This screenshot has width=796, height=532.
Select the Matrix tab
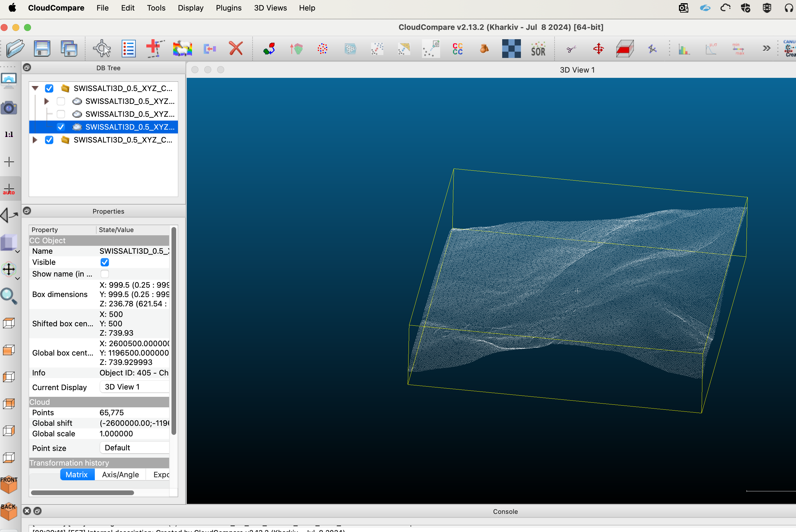click(77, 474)
